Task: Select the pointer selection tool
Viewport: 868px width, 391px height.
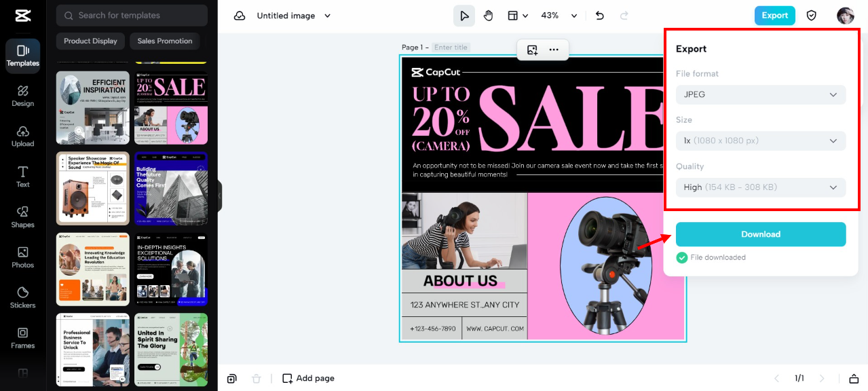Action: point(464,16)
